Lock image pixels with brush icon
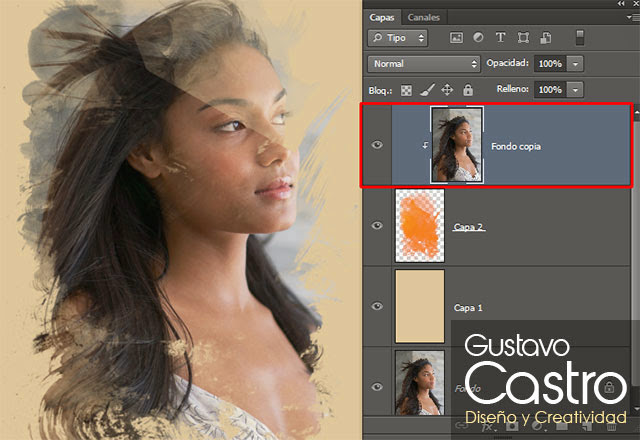640x440 pixels. tap(427, 90)
